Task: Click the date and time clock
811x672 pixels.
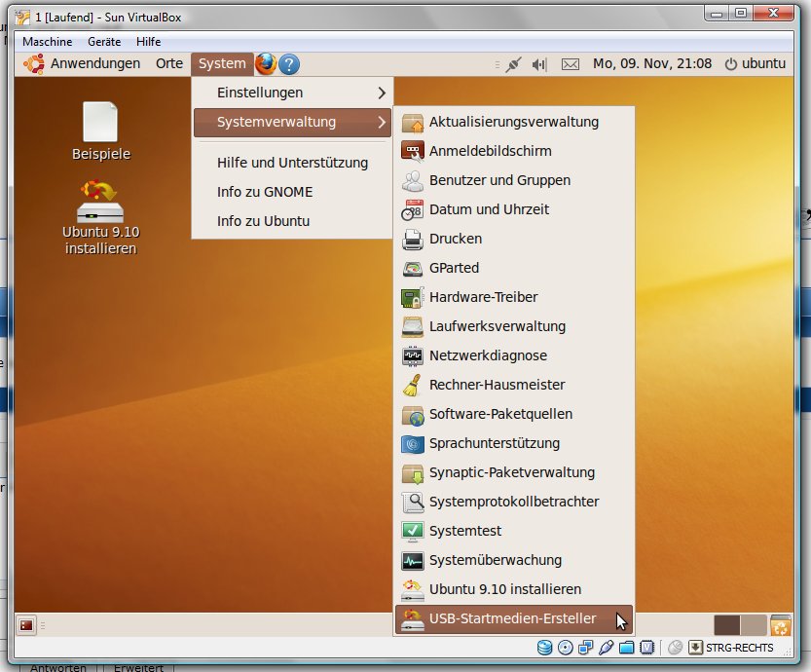Action: [652, 63]
